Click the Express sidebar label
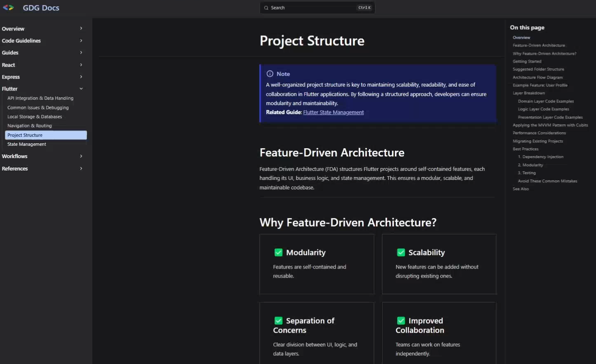 click(x=11, y=77)
